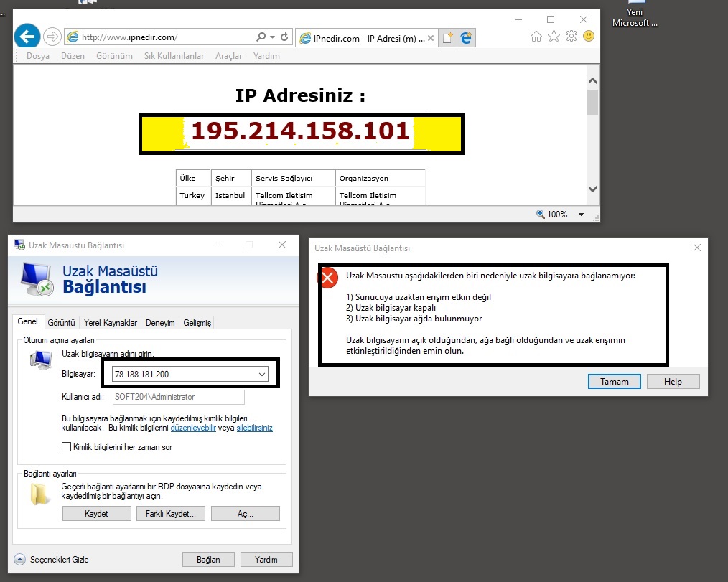Collapse options with Seçenekleri Gizle
Screen dimensions: 728x582
tap(19, 559)
